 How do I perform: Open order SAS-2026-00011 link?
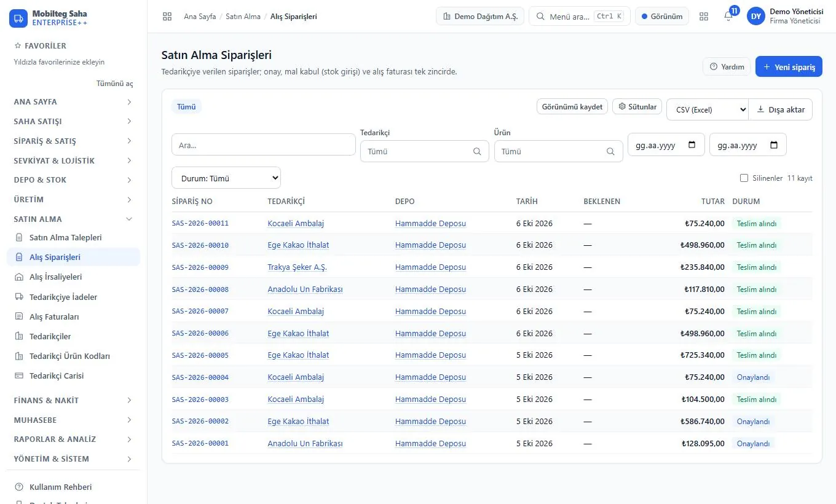click(x=200, y=223)
